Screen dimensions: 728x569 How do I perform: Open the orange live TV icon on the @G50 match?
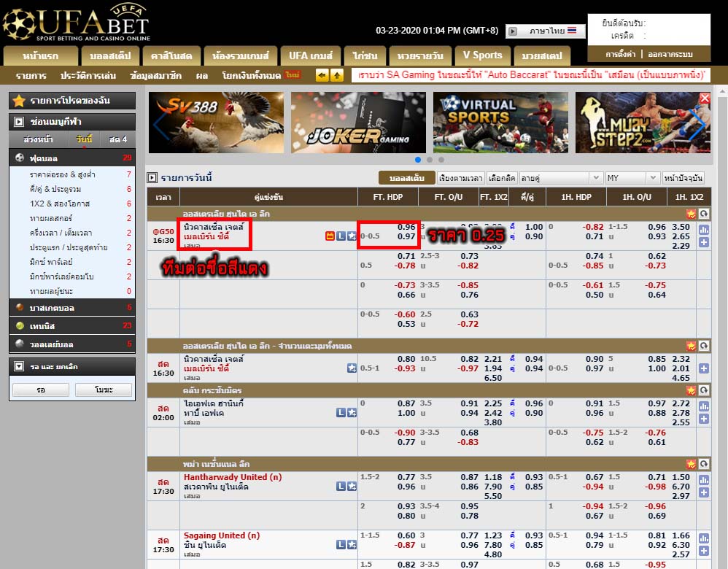pyautogui.click(x=330, y=236)
